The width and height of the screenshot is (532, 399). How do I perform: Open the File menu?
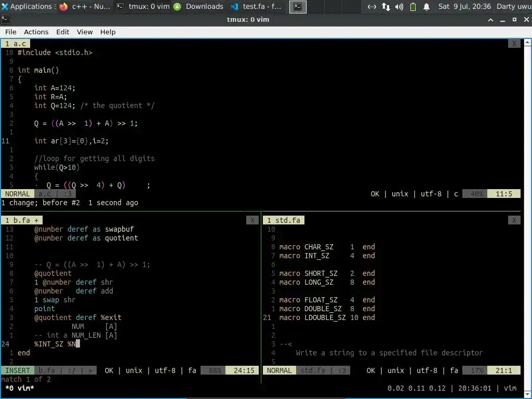click(10, 32)
